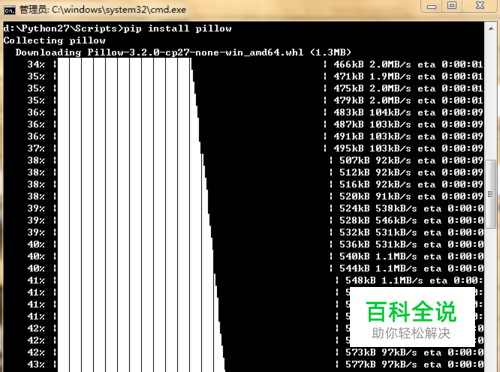Viewport: 500px width, 372px height.
Task: Close the cmd.exe window
Action: point(480,6)
